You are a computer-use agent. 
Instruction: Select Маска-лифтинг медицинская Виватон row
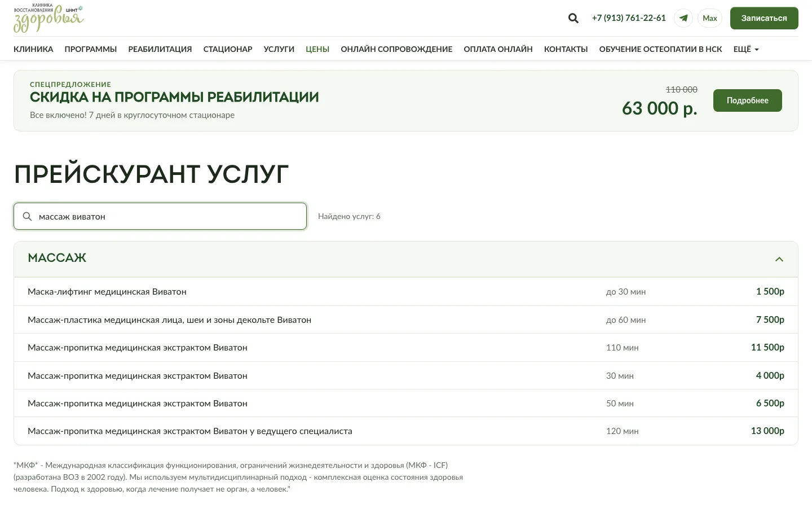point(406,292)
